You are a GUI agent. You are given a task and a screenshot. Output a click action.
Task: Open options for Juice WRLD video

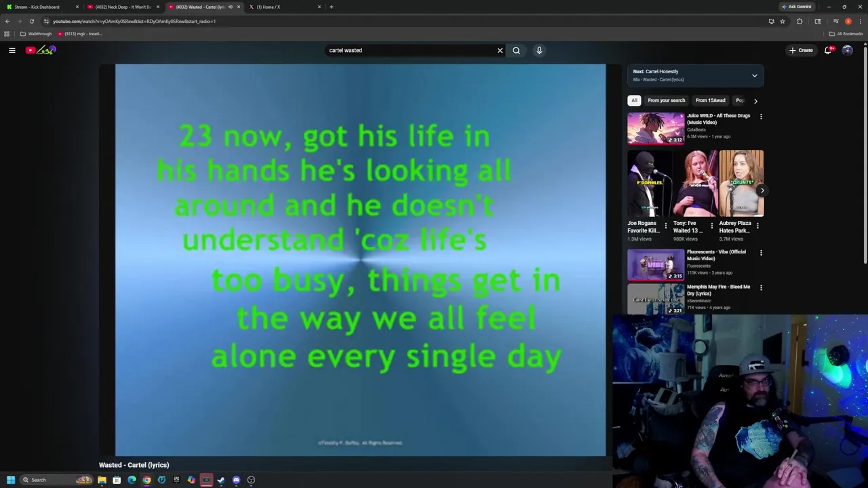click(x=761, y=117)
